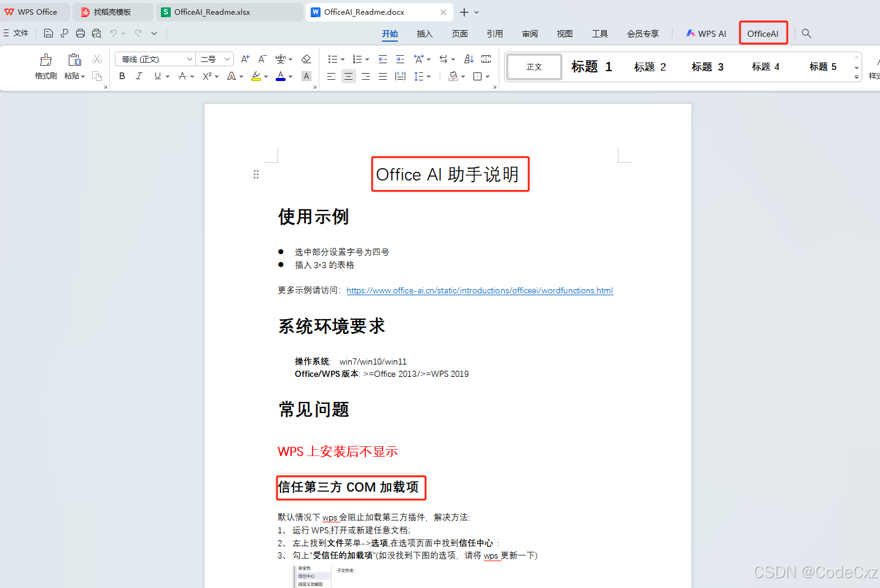
Task: Increase font size with A+ icon
Action: [x=245, y=59]
